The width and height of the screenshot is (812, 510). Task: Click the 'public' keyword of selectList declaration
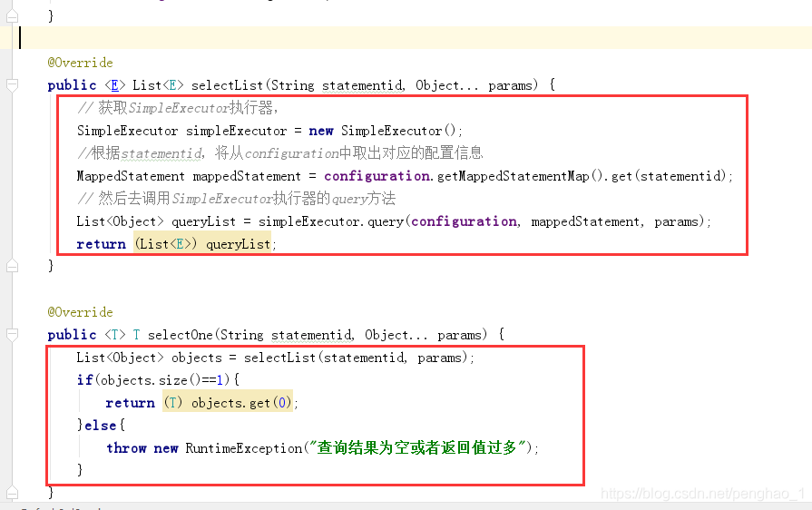[72, 85]
